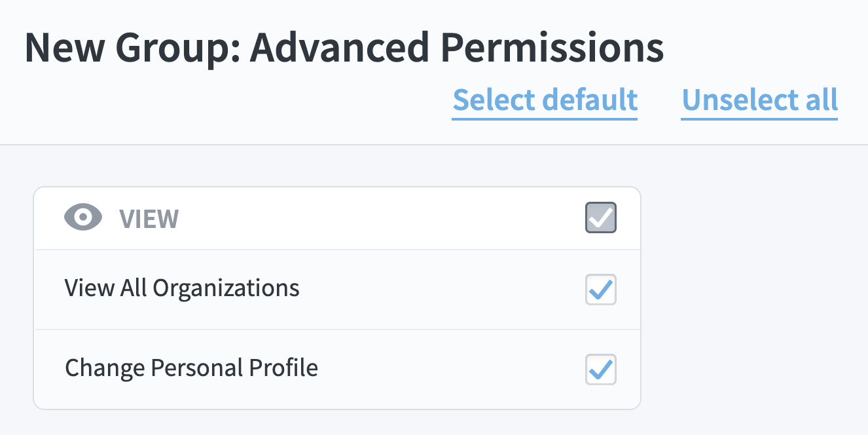The width and height of the screenshot is (868, 435).
Task: Click the gray eye visibility icon
Action: (83, 218)
